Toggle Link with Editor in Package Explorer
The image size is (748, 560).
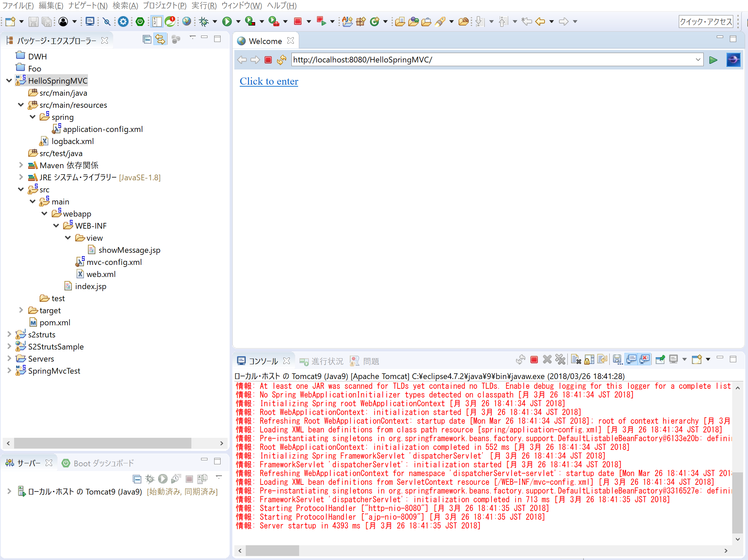click(x=160, y=39)
